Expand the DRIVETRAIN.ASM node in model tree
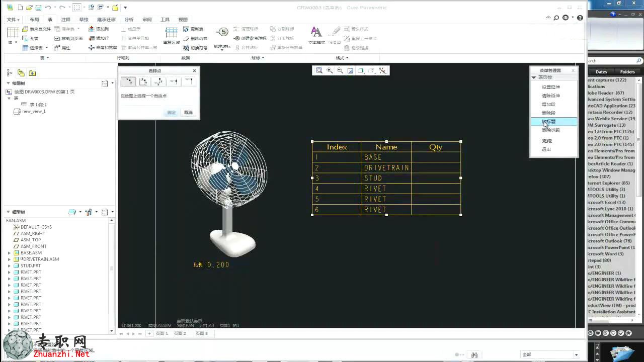This screenshot has width=644, height=362. [9, 259]
